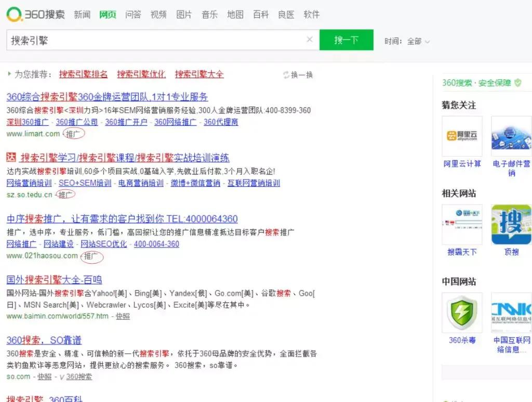
Task: Click the www.limart.com URL text
Action: tap(33, 134)
